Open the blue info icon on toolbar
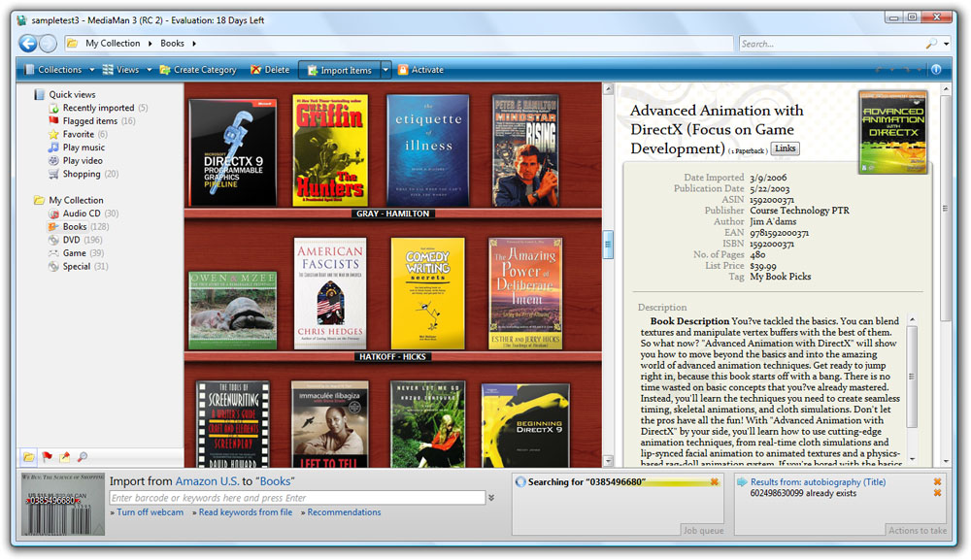 [x=936, y=70]
